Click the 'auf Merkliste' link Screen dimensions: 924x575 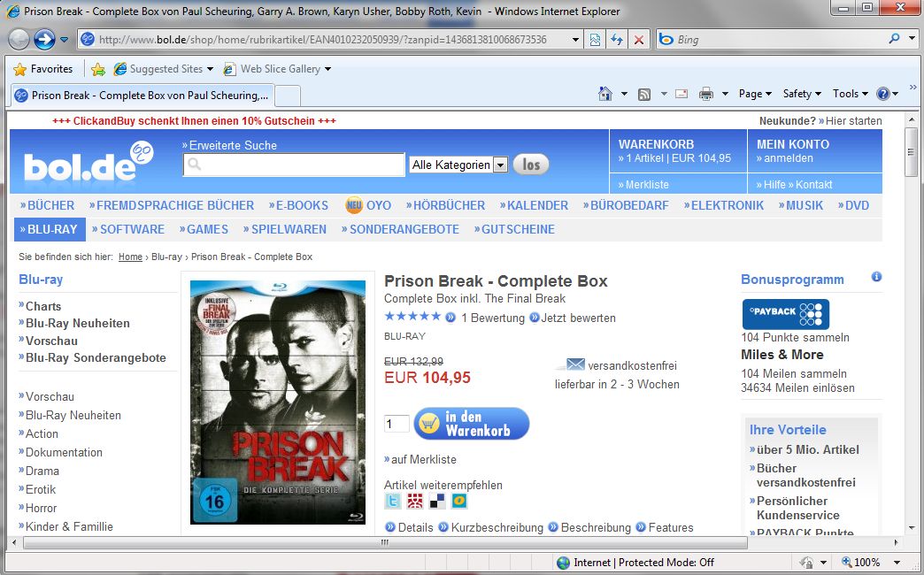[x=420, y=459]
